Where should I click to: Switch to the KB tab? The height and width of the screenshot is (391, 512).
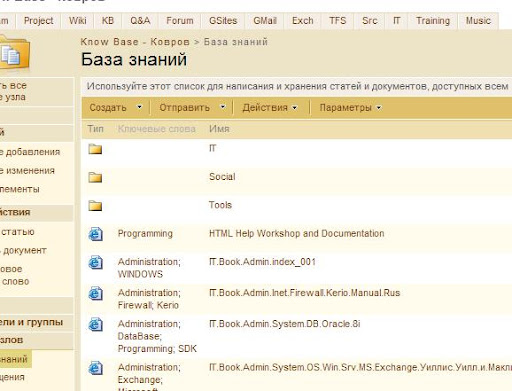108,21
